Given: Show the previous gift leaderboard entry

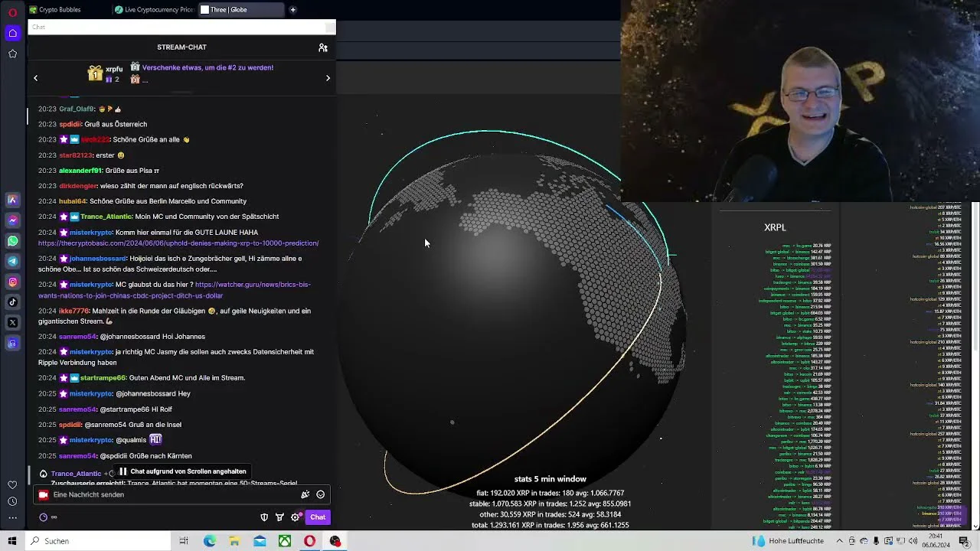Looking at the screenshot, I should (x=35, y=78).
